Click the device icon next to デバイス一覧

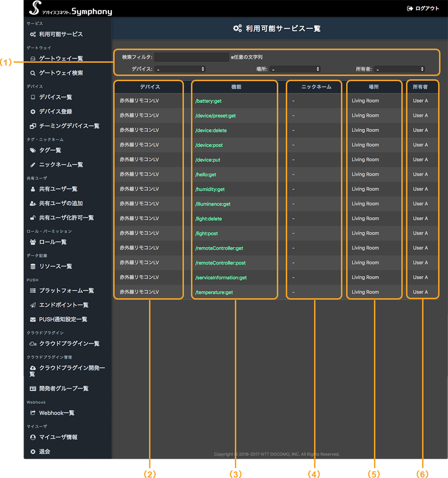[33, 97]
